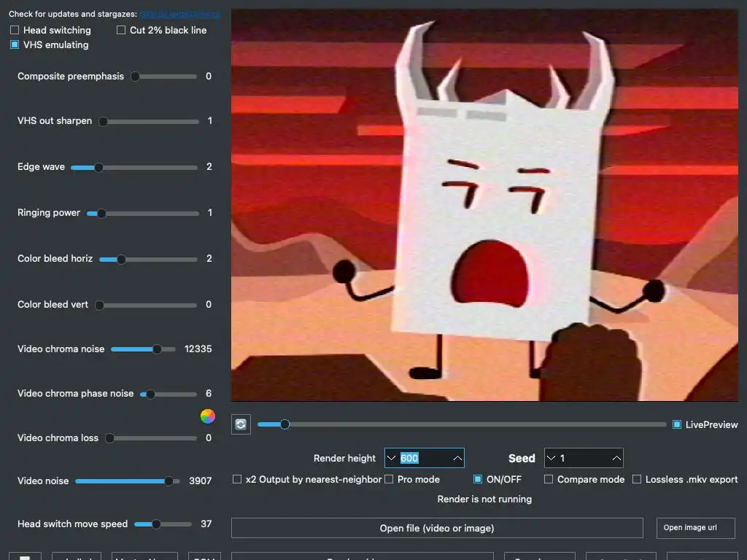Screen dimensions: 747x560
Task: Click the Edge wave slider handle
Action: point(98,168)
